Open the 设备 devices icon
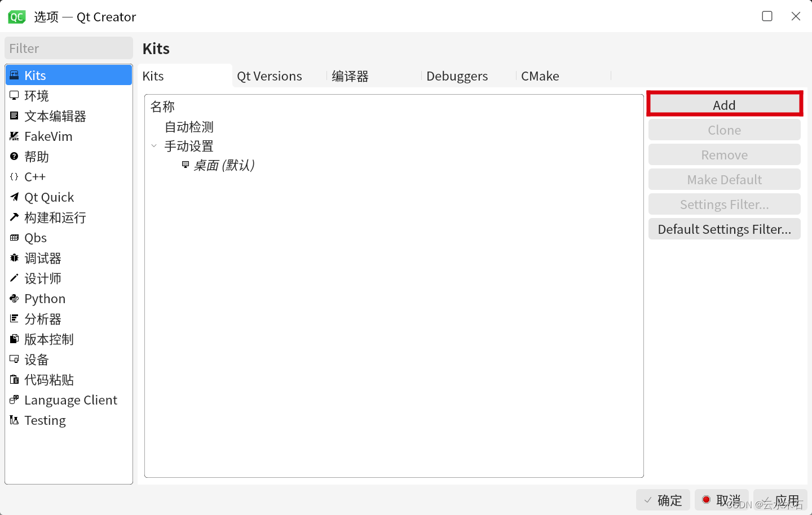This screenshot has height=515, width=812. point(15,359)
